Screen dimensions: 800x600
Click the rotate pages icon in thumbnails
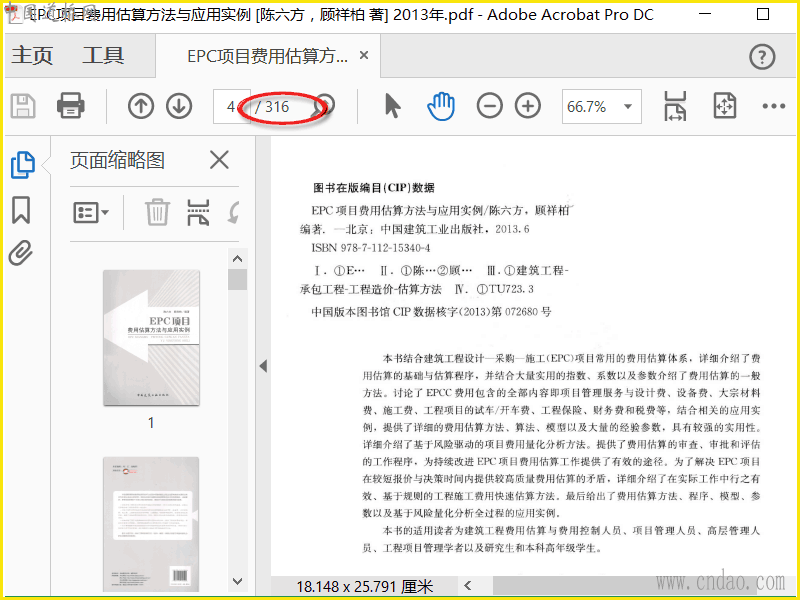point(234,212)
